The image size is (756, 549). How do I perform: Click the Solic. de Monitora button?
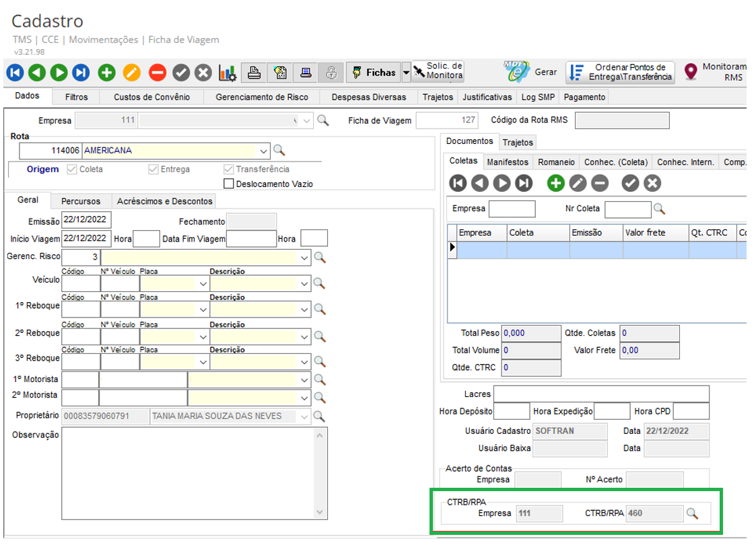(x=438, y=71)
